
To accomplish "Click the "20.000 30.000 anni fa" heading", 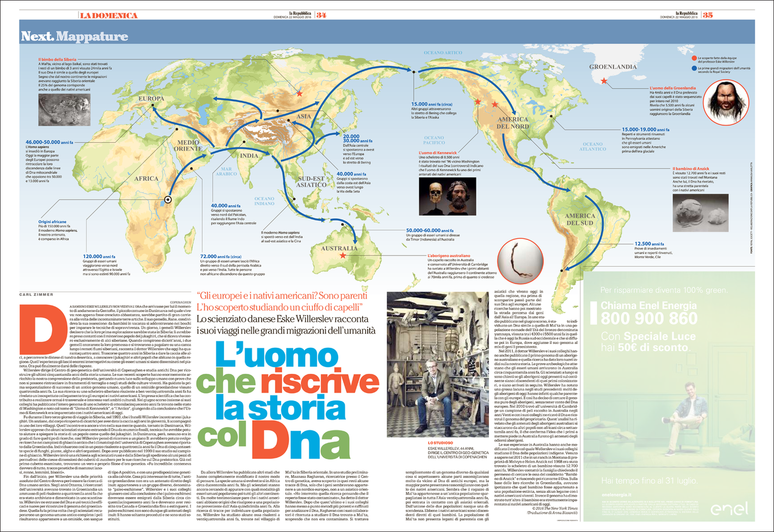I will coord(358,138).
